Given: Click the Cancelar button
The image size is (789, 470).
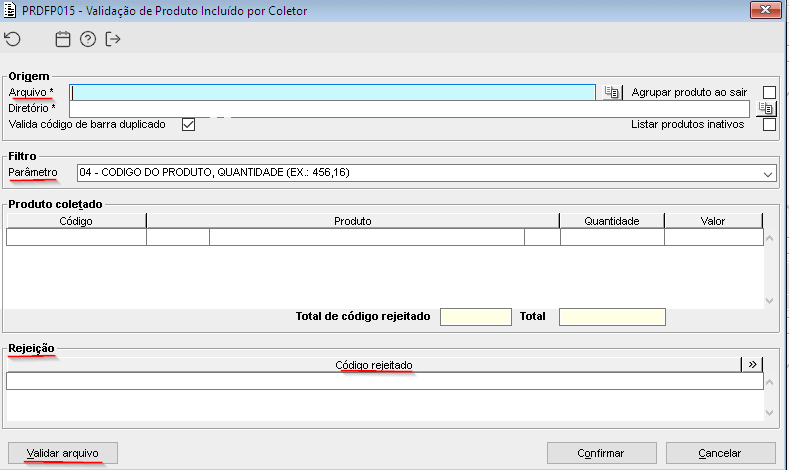Looking at the screenshot, I should (x=720, y=453).
